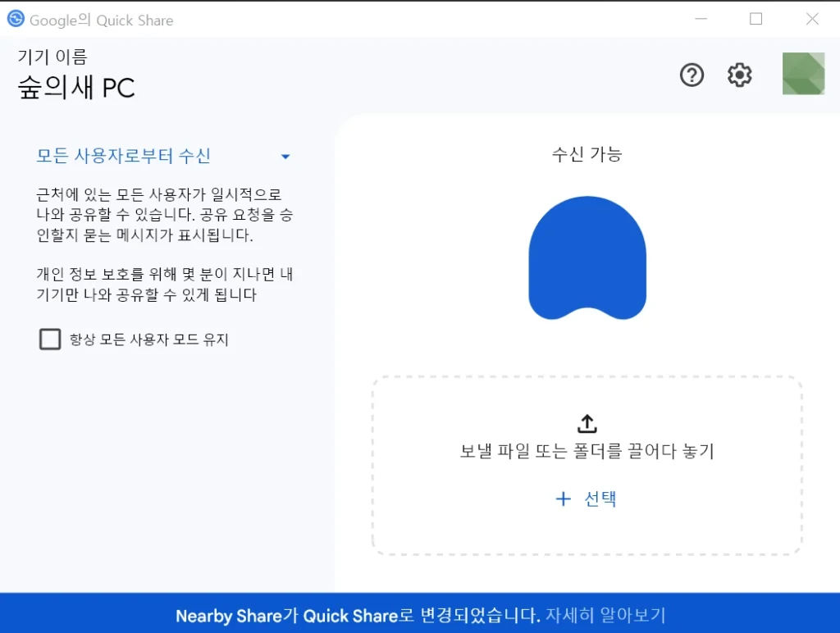840x633 pixels.
Task: Click the + 선택 button to choose files
Action: [x=586, y=499]
